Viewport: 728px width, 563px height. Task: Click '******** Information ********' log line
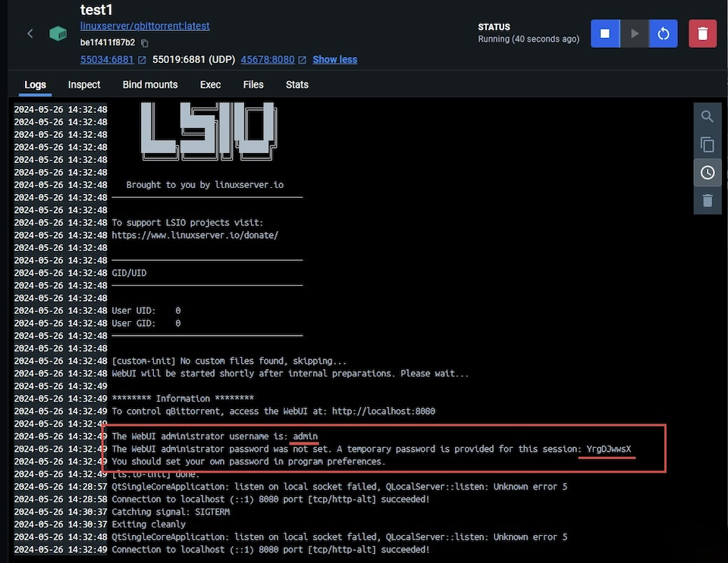point(183,399)
